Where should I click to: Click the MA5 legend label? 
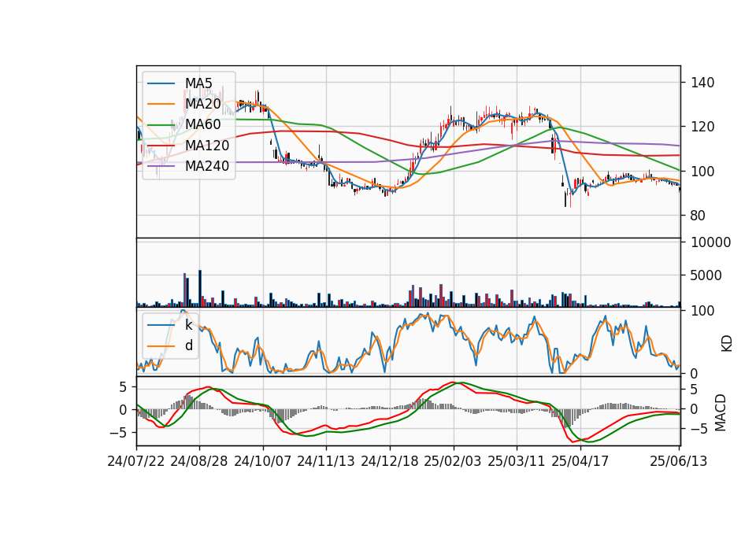click(198, 83)
